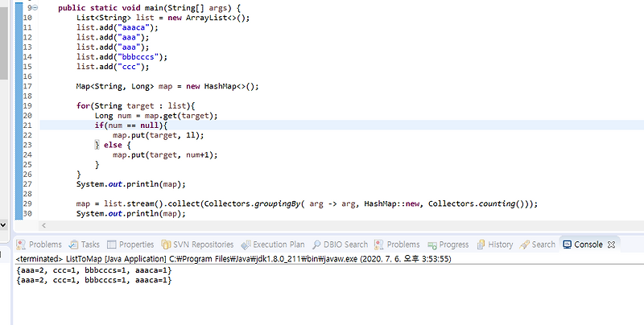Switch to the Search tab

click(537, 245)
